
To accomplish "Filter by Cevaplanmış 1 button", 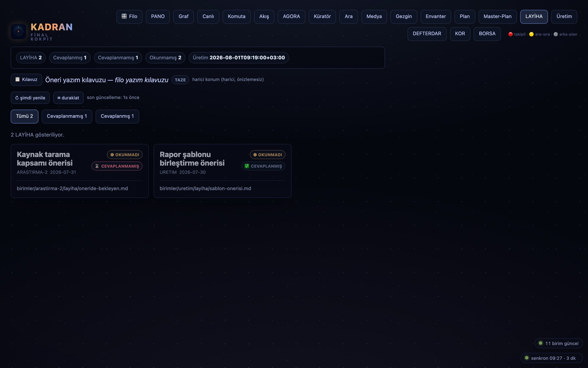I will 117,117.
